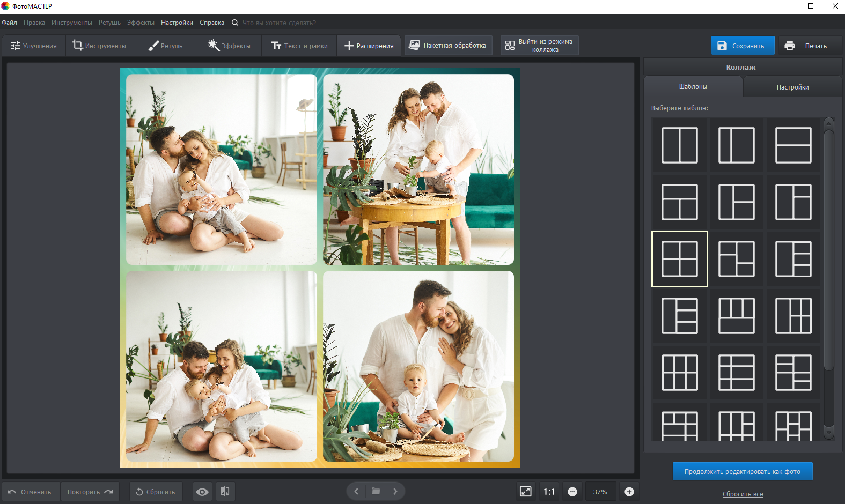Zoom in with the plus icon
The height and width of the screenshot is (504, 845).
point(629,492)
